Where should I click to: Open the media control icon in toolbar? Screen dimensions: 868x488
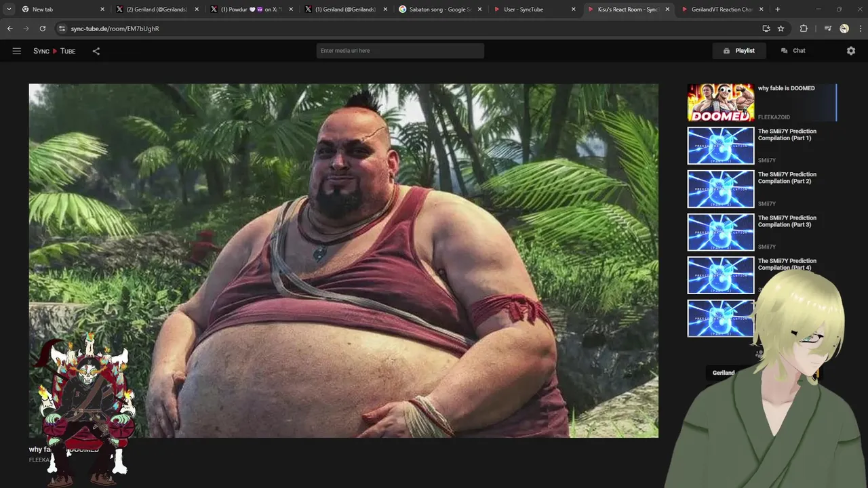pyautogui.click(x=828, y=28)
